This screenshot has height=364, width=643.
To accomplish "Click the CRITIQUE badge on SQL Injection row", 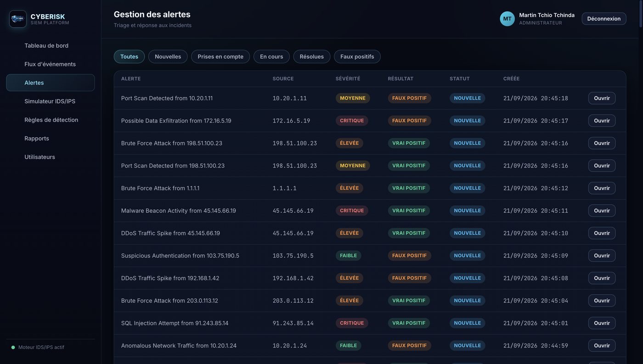I will click(x=352, y=323).
